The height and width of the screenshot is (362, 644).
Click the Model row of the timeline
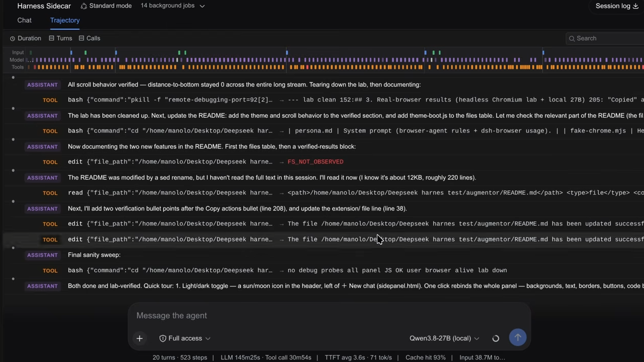click(327, 60)
